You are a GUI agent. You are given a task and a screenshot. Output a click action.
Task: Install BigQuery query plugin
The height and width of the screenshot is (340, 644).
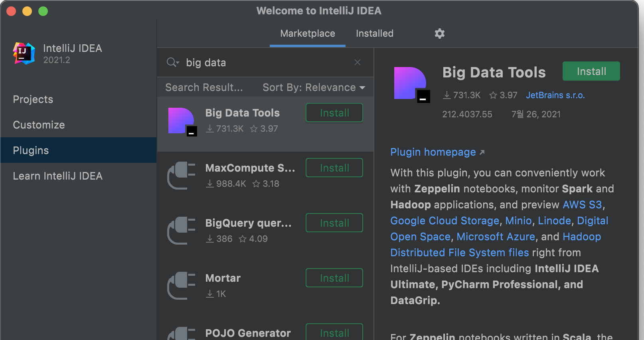coord(334,223)
